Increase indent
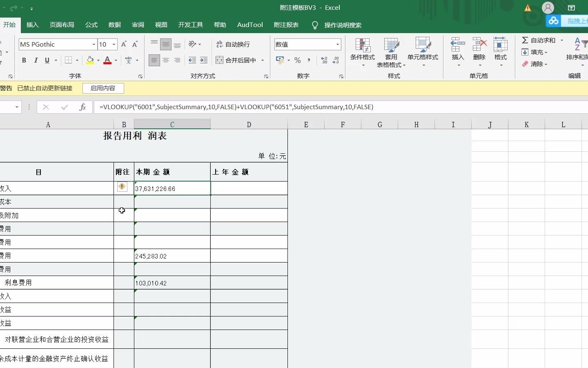The width and height of the screenshot is (588, 368). [x=204, y=61]
